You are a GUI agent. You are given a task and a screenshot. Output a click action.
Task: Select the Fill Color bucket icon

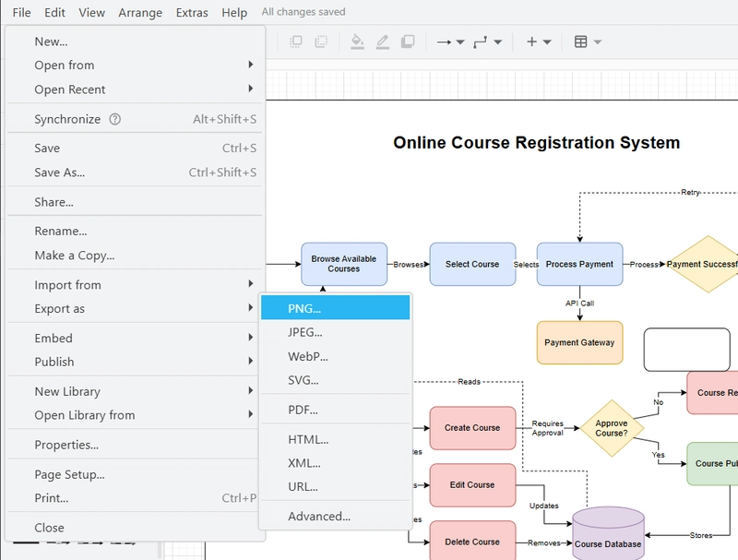[357, 42]
